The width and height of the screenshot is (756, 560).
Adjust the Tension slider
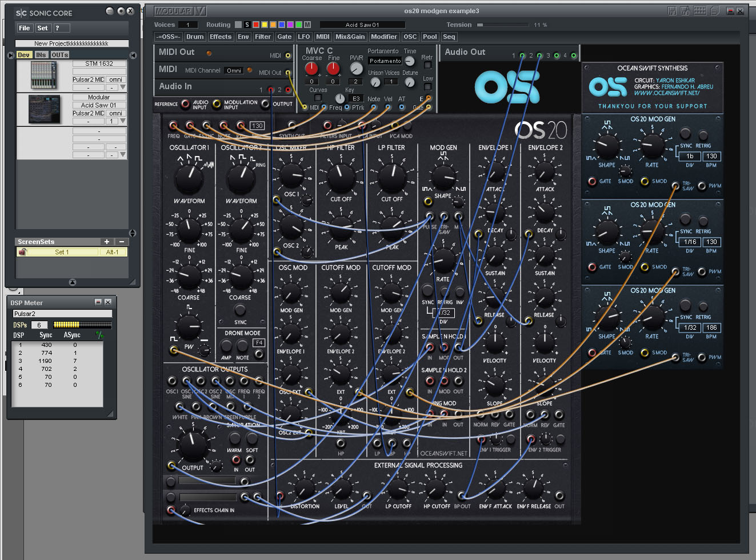pyautogui.click(x=502, y=25)
